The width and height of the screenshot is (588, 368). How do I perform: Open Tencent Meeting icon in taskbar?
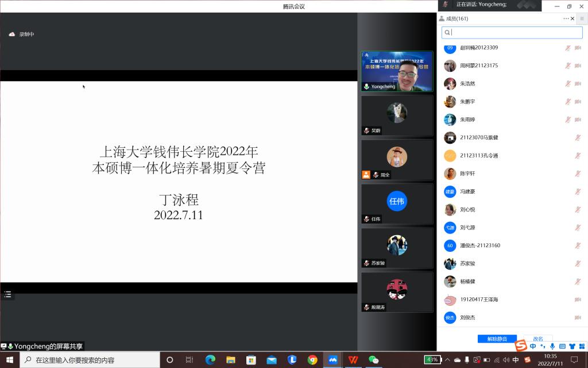click(332, 360)
